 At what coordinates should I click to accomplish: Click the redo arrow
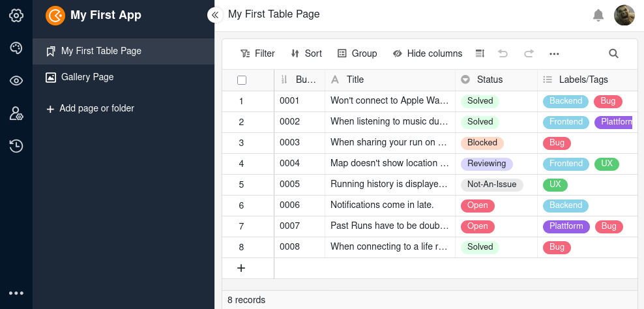[x=529, y=53]
